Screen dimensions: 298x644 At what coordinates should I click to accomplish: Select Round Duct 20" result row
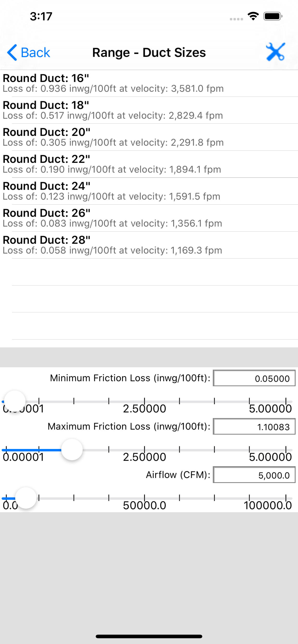click(149, 137)
